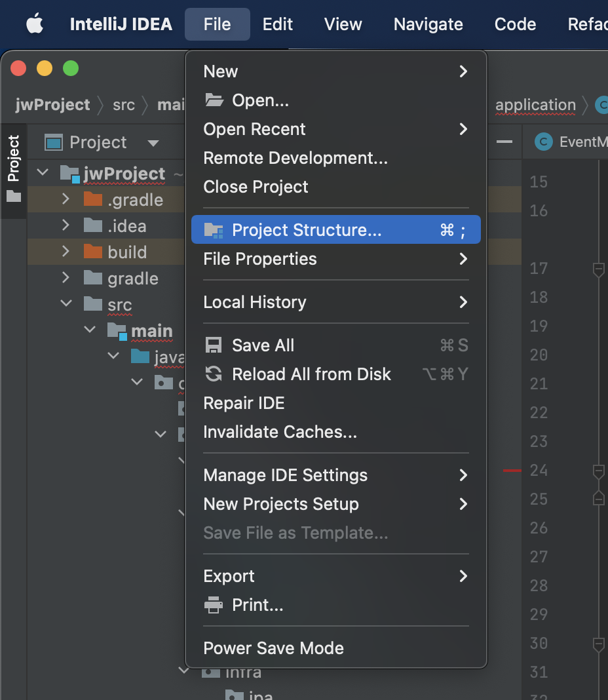Select gradle folder in tree
This screenshot has height=700, width=608.
point(133,279)
